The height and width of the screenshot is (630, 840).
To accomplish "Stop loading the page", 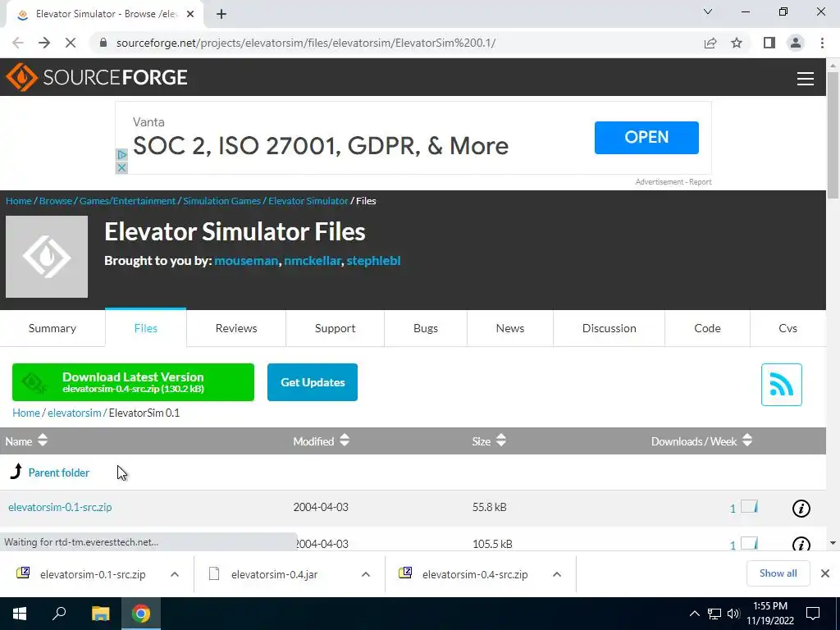I will [71, 43].
